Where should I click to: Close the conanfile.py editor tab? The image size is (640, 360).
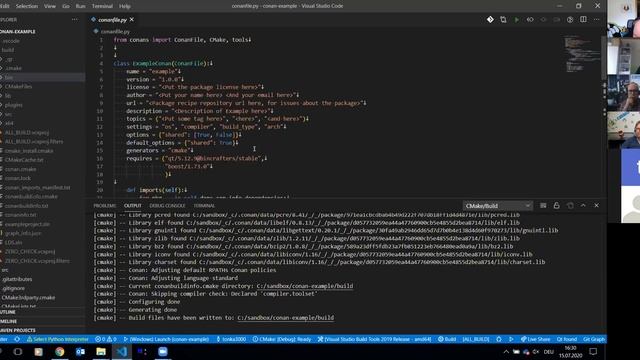pyautogui.click(x=132, y=20)
